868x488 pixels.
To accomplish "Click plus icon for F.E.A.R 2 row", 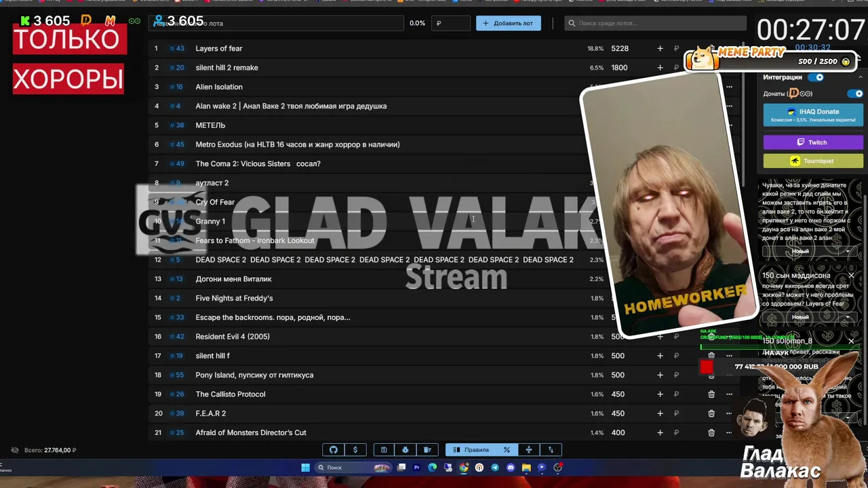I will 660,413.
